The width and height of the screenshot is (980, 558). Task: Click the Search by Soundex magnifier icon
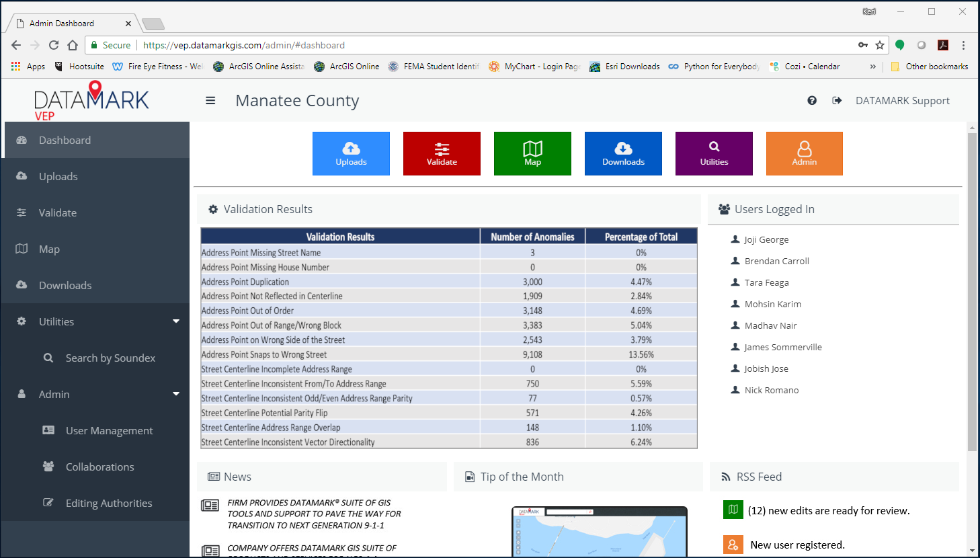(48, 358)
